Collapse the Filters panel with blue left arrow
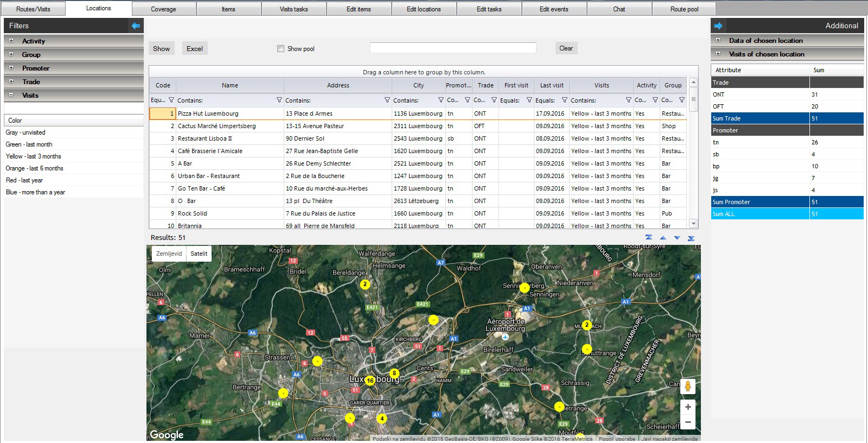 coord(136,26)
